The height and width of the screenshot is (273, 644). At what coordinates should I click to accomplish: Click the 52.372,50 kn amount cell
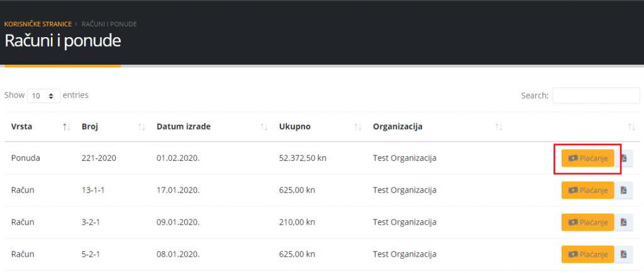303,158
